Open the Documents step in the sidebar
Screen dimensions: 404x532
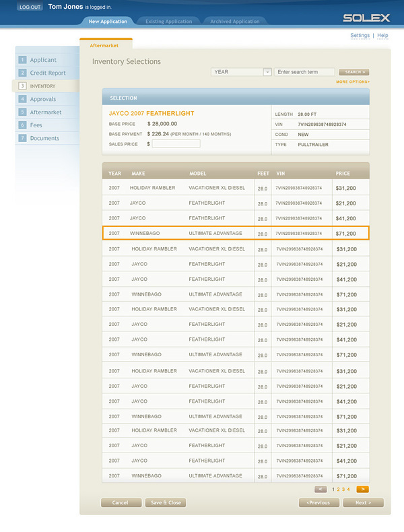[x=44, y=138]
